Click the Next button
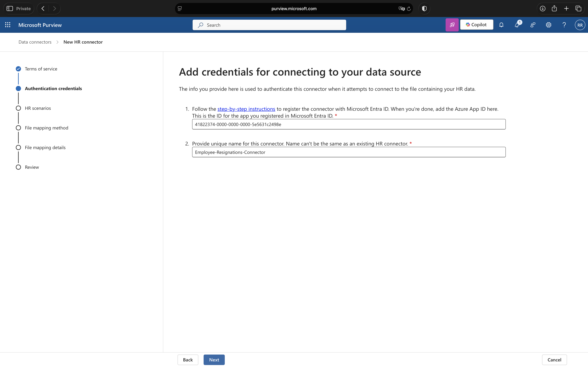The image size is (588, 367). click(214, 360)
